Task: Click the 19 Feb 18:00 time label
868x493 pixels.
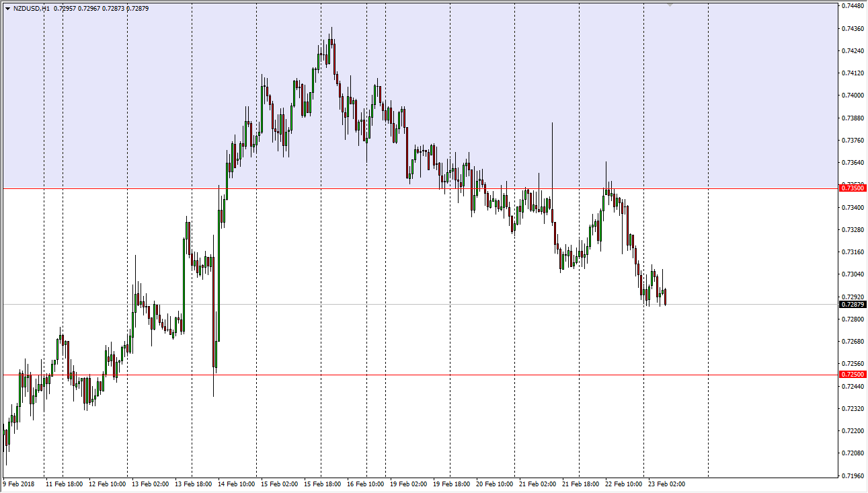Action: point(450,484)
